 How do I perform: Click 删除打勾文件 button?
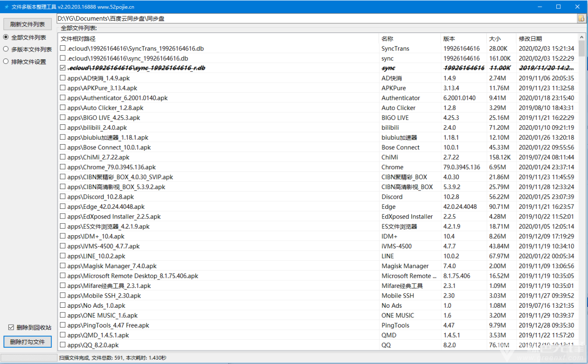click(27, 342)
